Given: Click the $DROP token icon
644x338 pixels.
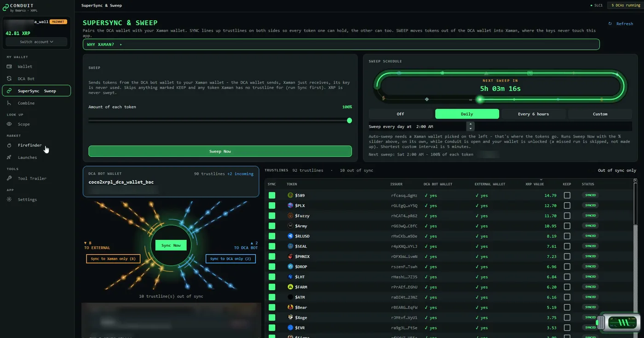Looking at the screenshot, I should click(x=290, y=267).
